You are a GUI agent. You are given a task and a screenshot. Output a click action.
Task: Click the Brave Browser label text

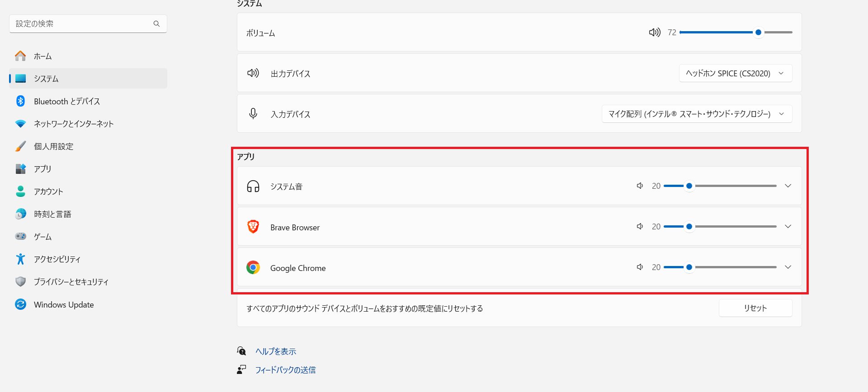tap(295, 227)
